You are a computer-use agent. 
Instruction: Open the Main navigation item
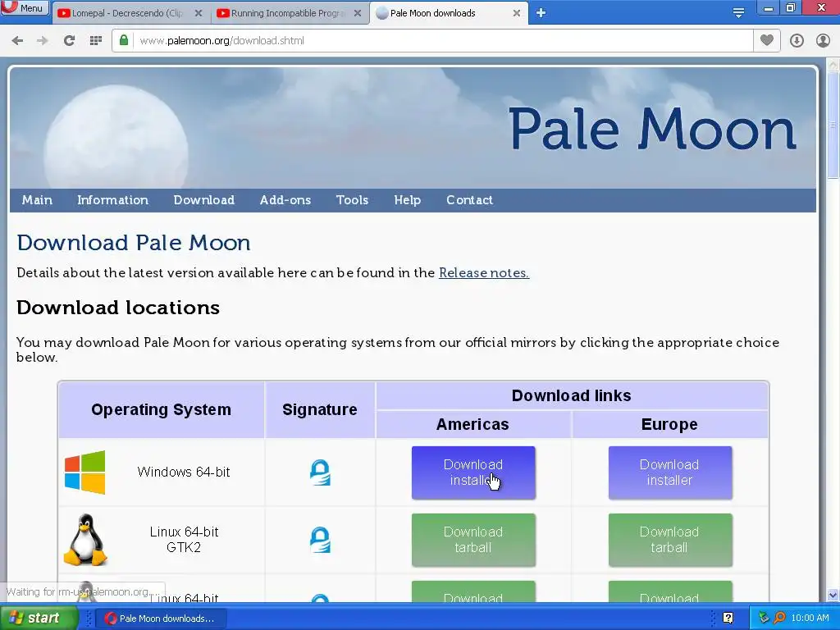coord(37,200)
